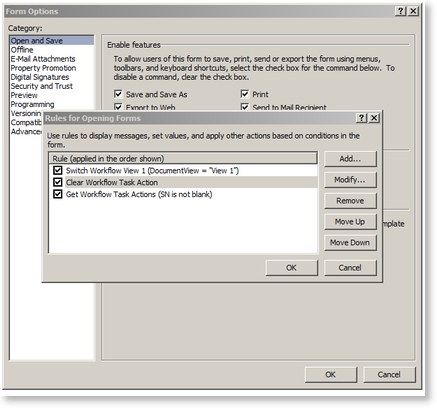Select the Clear Workflow Task Action row
437x408 pixels.
click(x=183, y=182)
